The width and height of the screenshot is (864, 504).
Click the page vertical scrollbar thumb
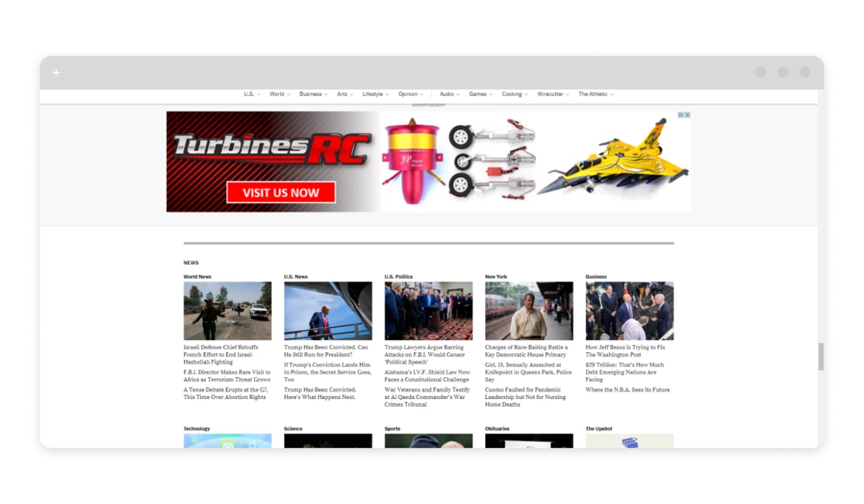(820, 356)
